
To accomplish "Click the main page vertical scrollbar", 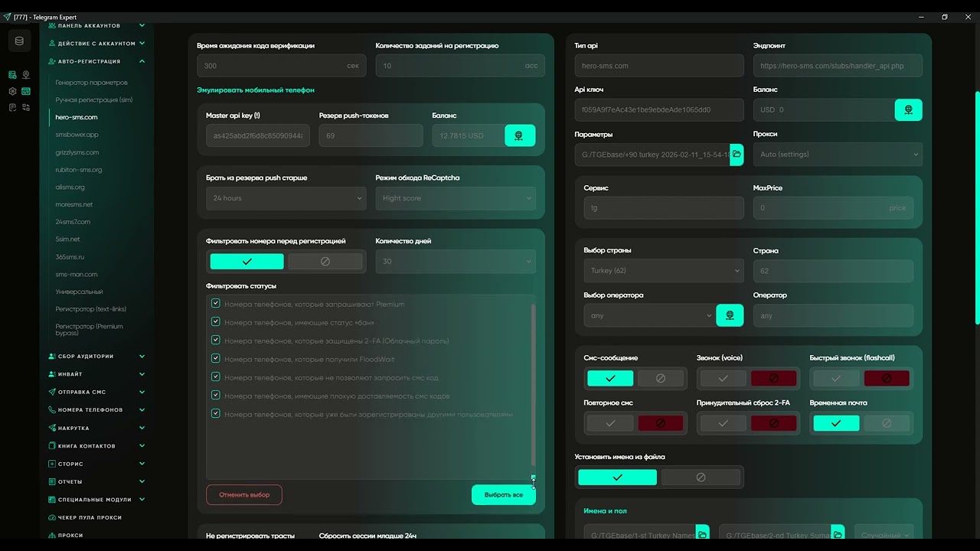I will pos(977,207).
